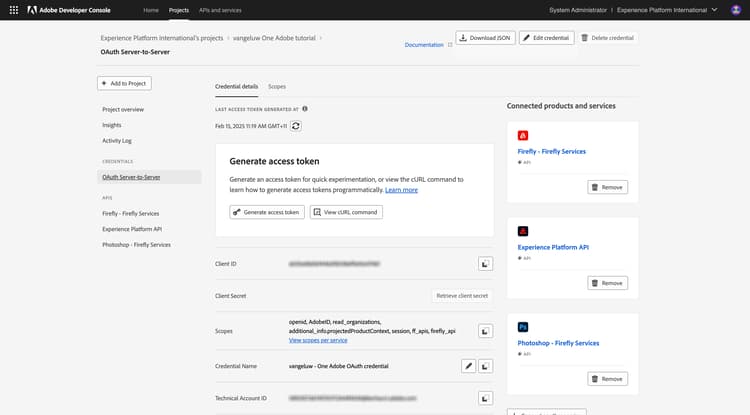Open Activity Log in sidebar
Viewport: 750px width, 415px height.
(117, 141)
